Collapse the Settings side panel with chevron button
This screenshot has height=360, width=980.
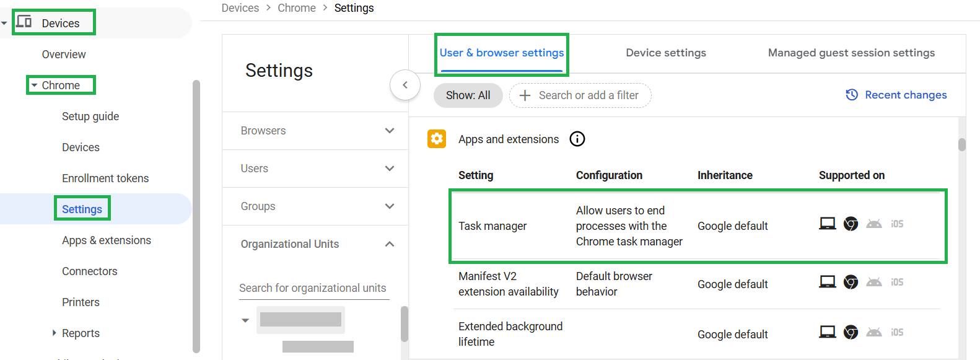click(x=405, y=85)
